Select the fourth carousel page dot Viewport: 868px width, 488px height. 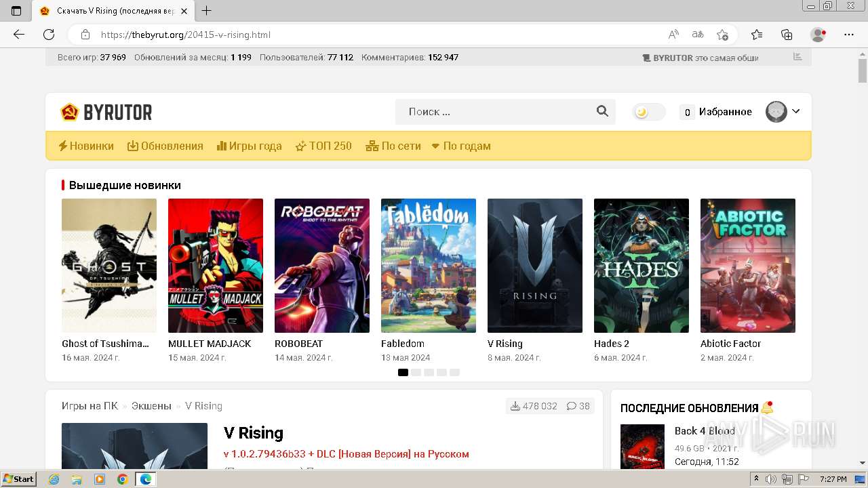tap(441, 372)
